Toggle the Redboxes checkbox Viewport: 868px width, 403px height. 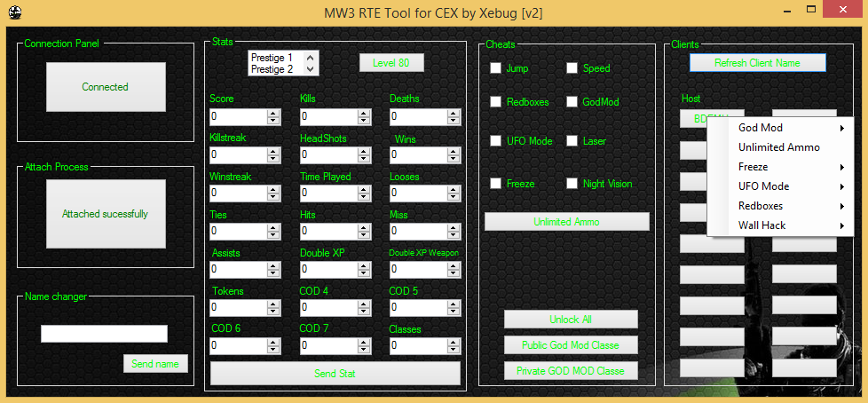tap(495, 102)
